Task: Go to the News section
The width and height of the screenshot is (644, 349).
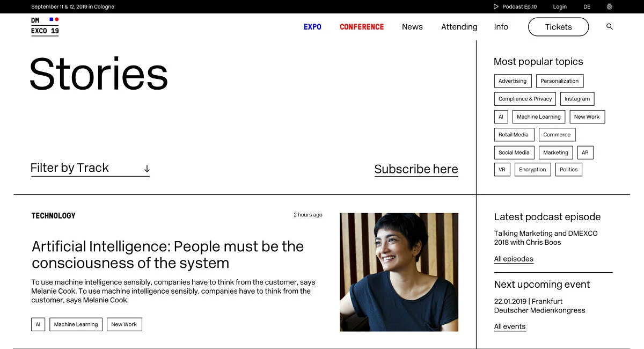Action: pyautogui.click(x=412, y=27)
